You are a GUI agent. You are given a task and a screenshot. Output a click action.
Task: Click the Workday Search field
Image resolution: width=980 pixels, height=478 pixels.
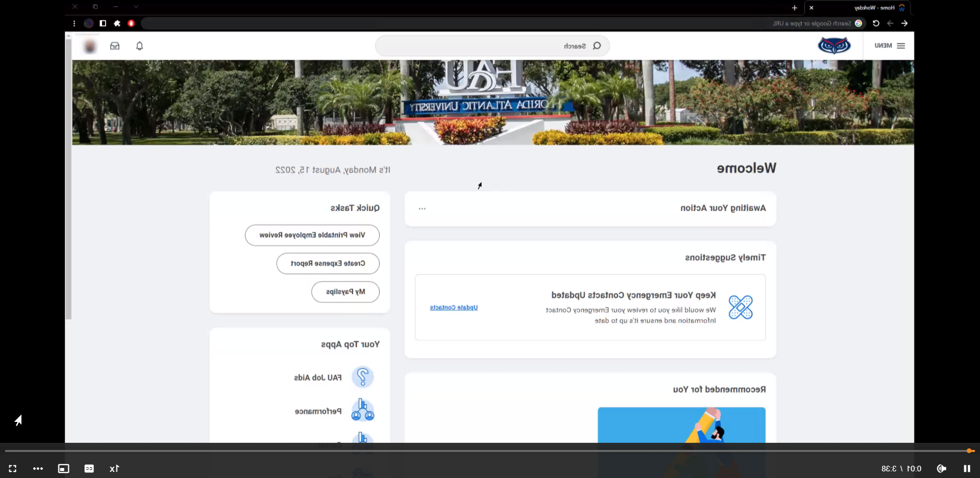(x=492, y=46)
